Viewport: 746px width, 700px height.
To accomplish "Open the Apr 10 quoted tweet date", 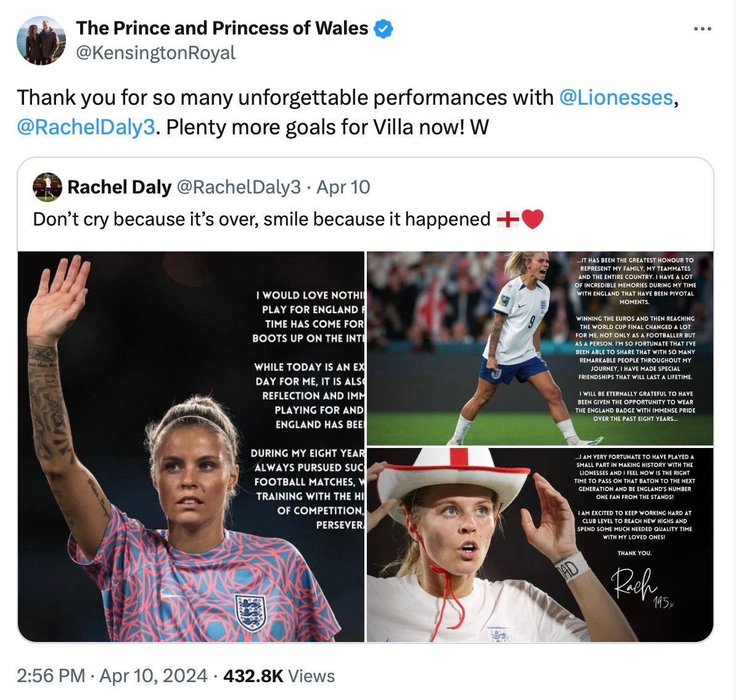I will coord(343,187).
